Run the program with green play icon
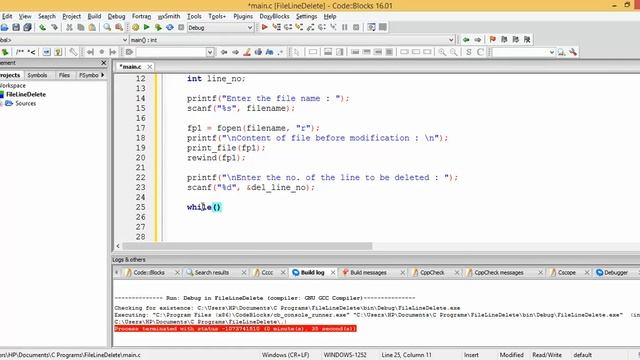Screen dimensions: 640x360 [x=147, y=27]
